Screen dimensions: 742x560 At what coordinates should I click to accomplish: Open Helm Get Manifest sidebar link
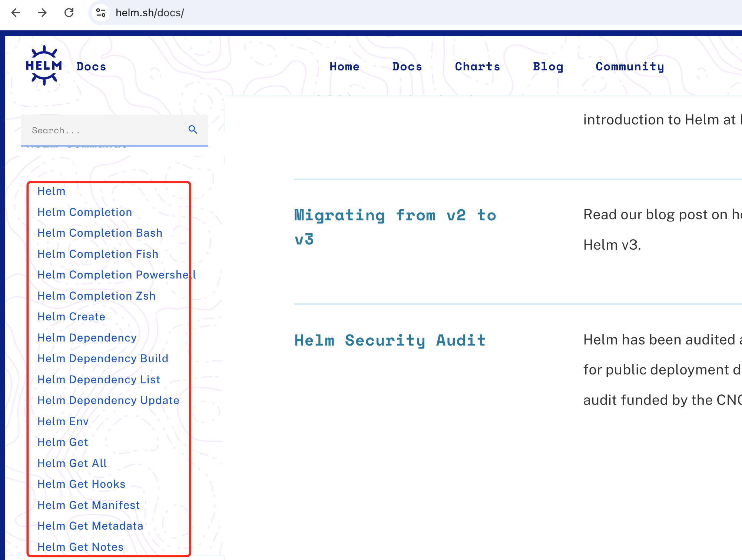click(89, 505)
